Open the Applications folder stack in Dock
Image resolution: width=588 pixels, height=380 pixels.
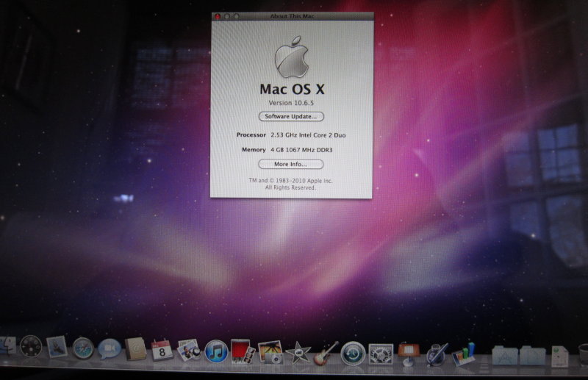504,355
